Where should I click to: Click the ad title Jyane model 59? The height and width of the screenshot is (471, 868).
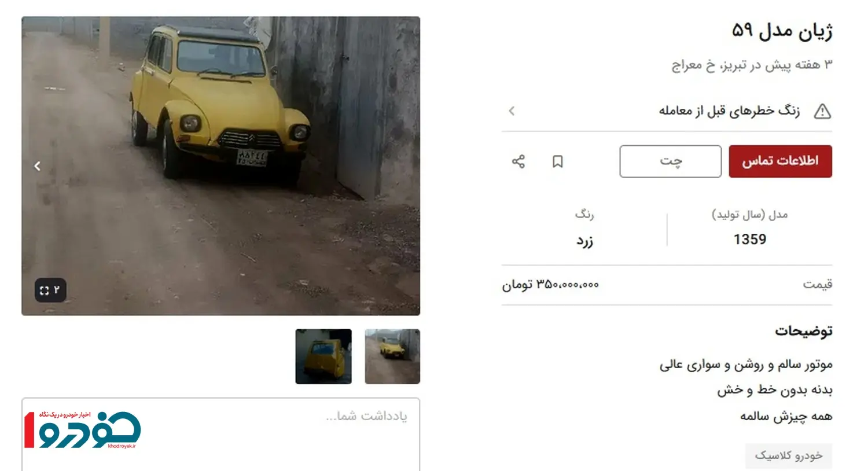(782, 31)
